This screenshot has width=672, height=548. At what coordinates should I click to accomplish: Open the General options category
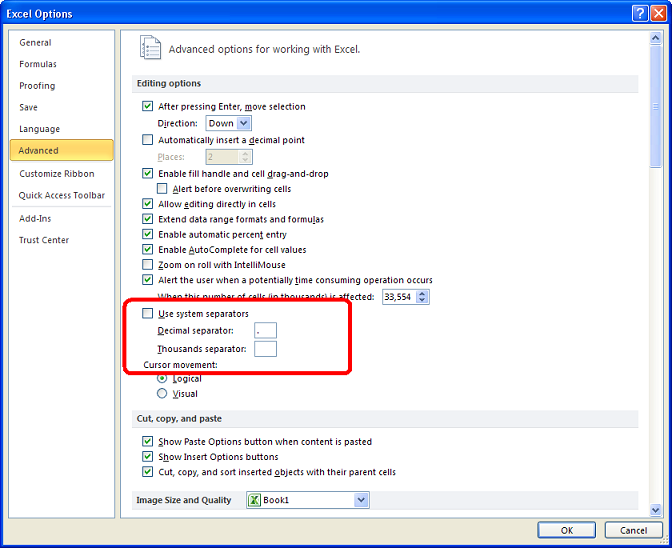(36, 43)
